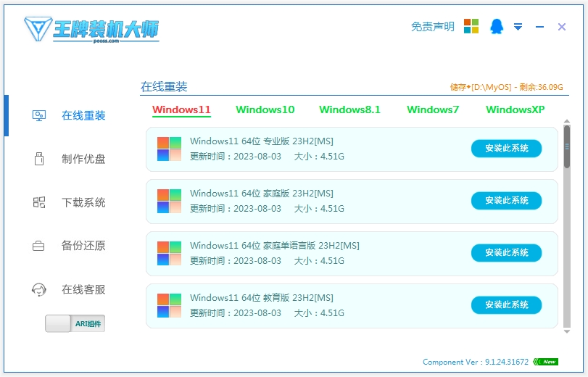Install Windows11 64位 家庭单语言版 system
The image size is (588, 377).
506,253
